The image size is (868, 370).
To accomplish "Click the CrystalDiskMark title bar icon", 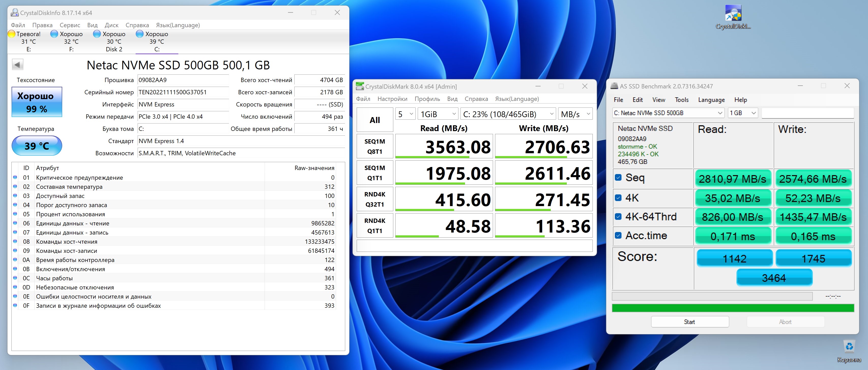I will coord(360,86).
